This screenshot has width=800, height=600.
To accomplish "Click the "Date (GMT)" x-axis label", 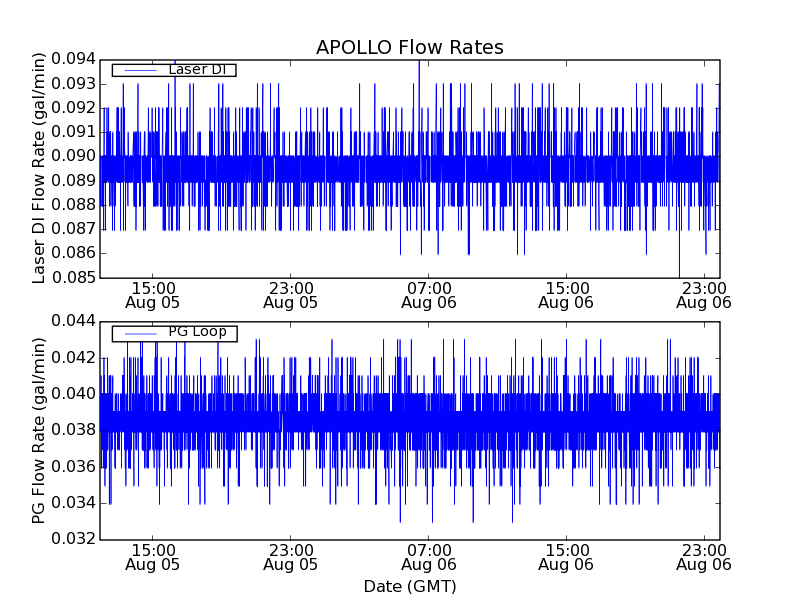I will click(x=409, y=586).
